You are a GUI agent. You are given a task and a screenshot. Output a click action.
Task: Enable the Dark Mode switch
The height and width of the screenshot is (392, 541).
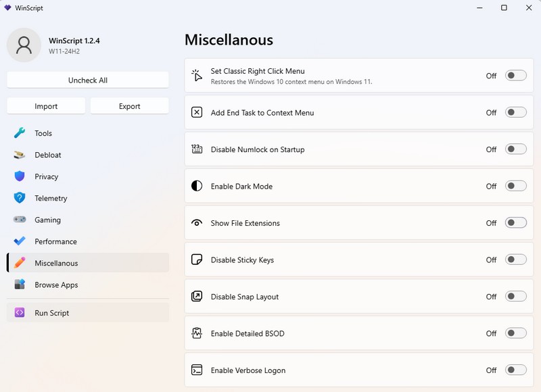(x=515, y=186)
